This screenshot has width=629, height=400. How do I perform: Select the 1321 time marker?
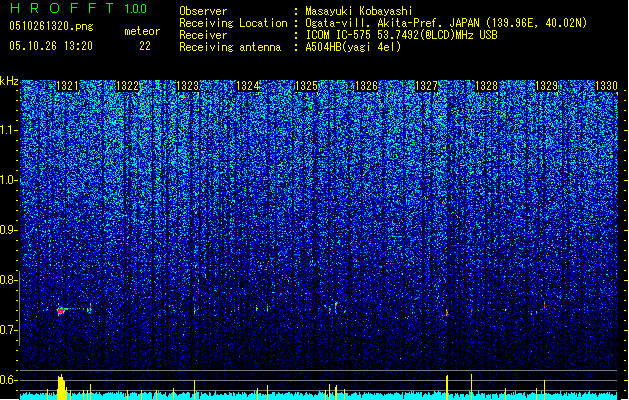(67, 86)
